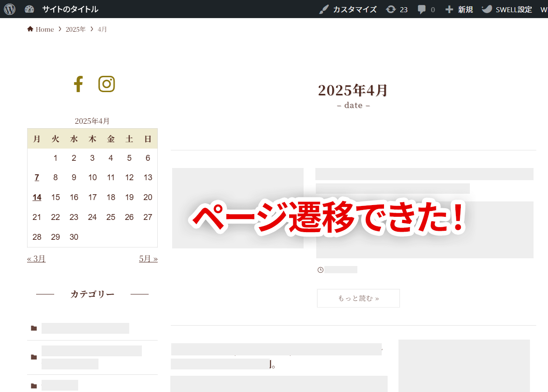This screenshot has height=392, width=548.
Task: Click the 2025年 breadcrumb link
Action: click(x=75, y=29)
